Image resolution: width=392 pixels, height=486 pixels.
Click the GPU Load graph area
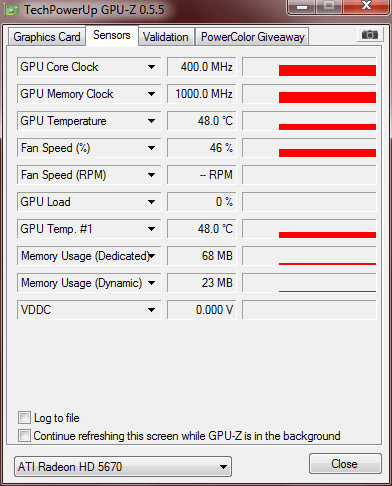[309, 202]
